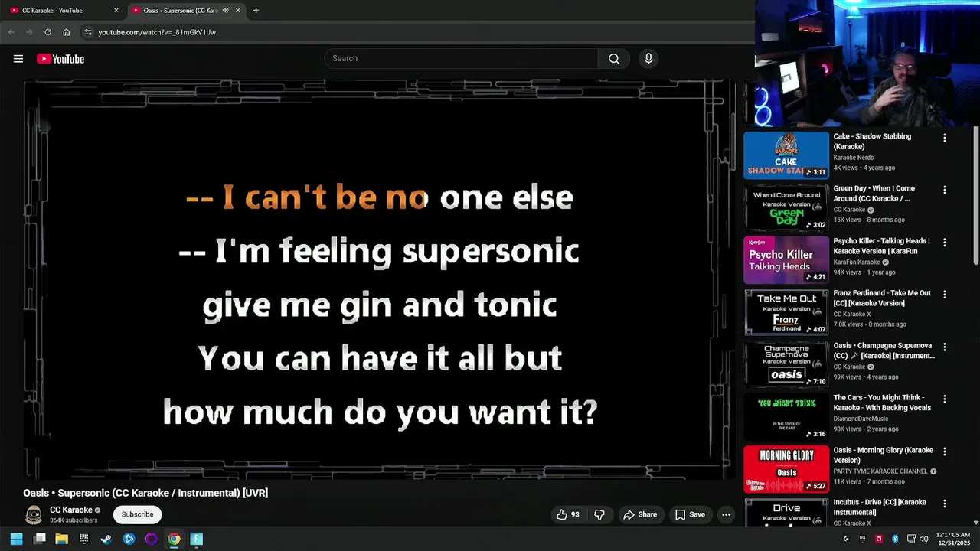
Task: Focus the YouTube search field
Action: (461, 59)
